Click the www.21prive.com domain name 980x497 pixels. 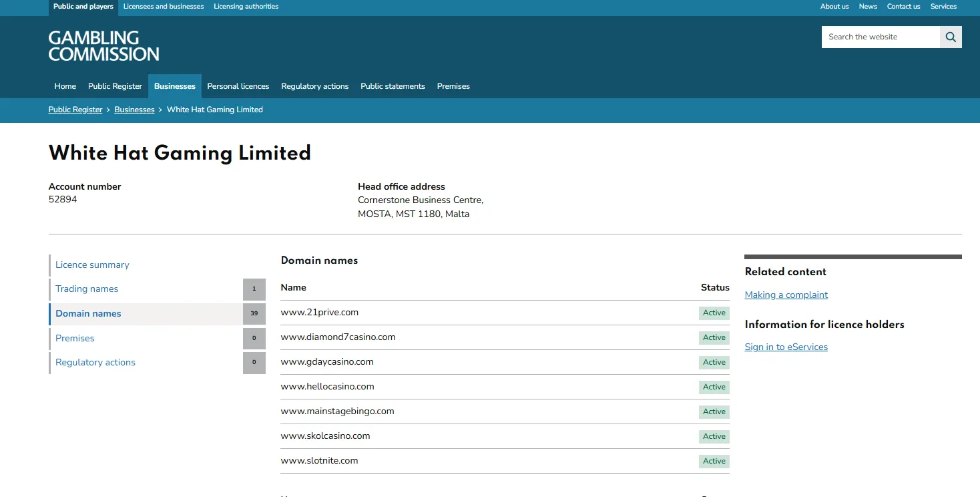[320, 312]
